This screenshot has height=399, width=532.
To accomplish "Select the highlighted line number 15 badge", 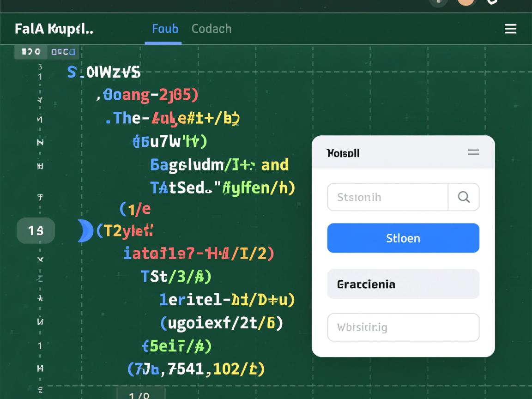I will coord(36,230).
